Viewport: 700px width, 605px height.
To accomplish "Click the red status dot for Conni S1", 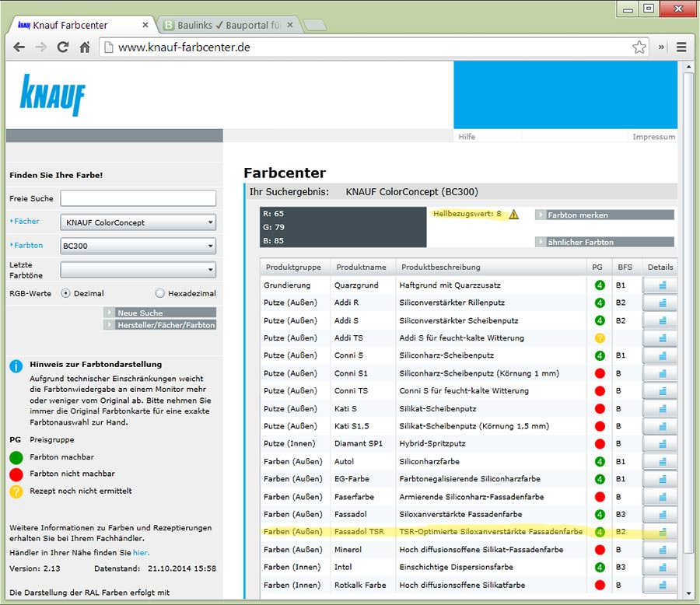I will coord(600,373).
